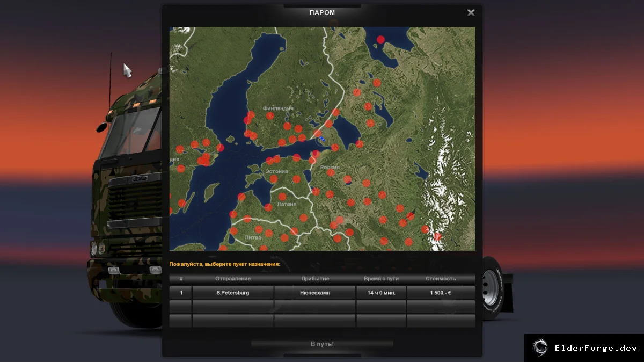Screen dimensions: 644x362
Task: Click the blue truck position marker on map
Action: [x=321, y=139]
